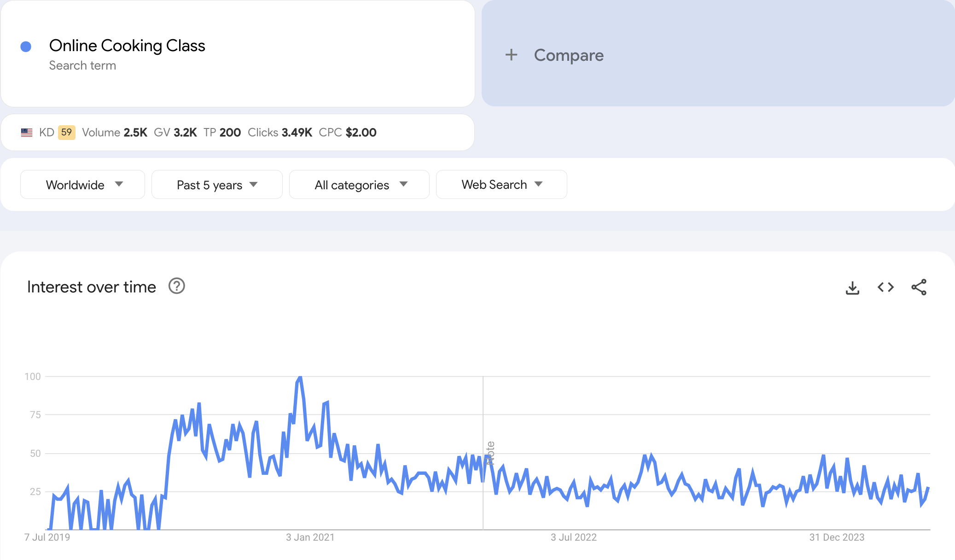Click the Volume 2.5K metric
This screenshot has height=560, width=955.
115,133
